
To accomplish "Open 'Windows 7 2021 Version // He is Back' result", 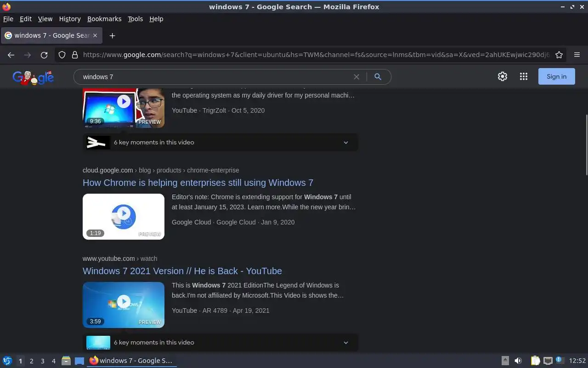I will [182, 271].
